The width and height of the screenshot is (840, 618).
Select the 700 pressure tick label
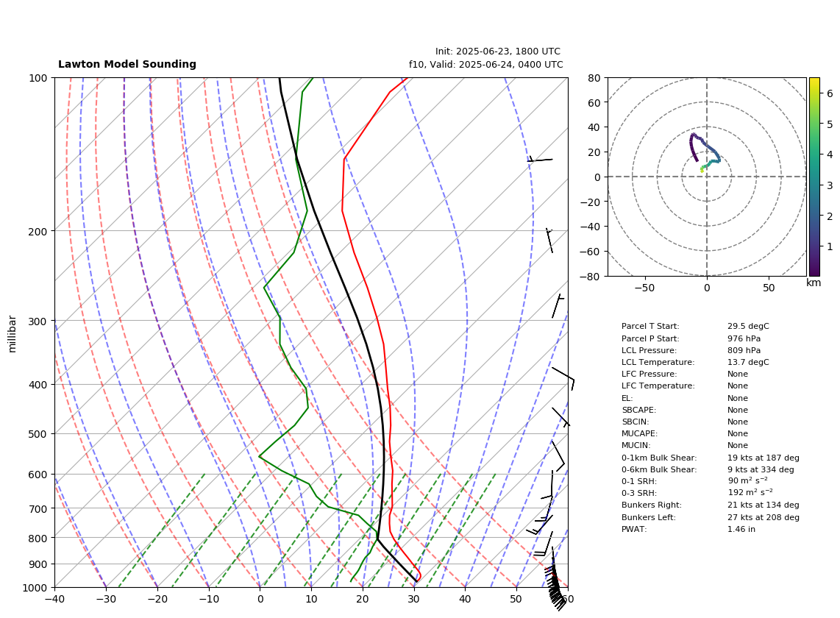[38, 508]
